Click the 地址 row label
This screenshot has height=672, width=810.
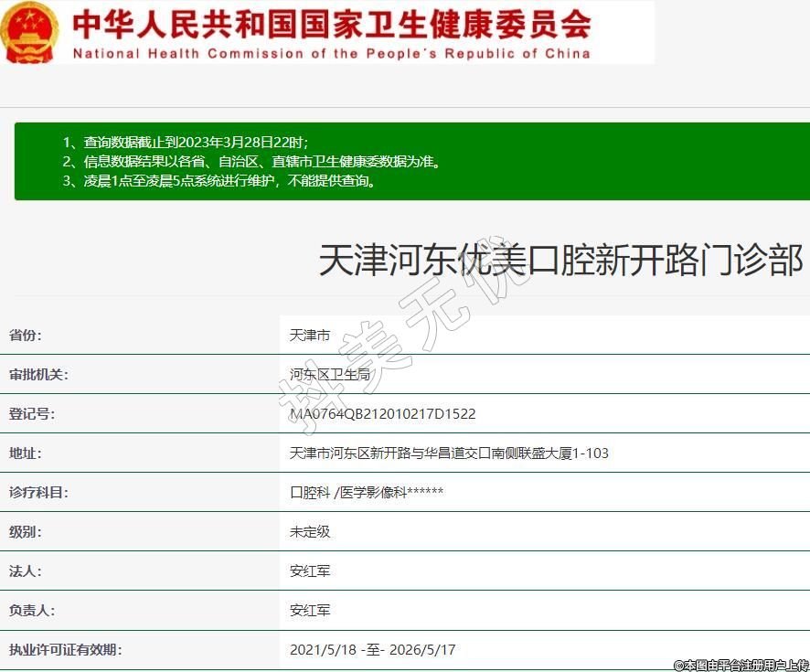tap(26, 453)
